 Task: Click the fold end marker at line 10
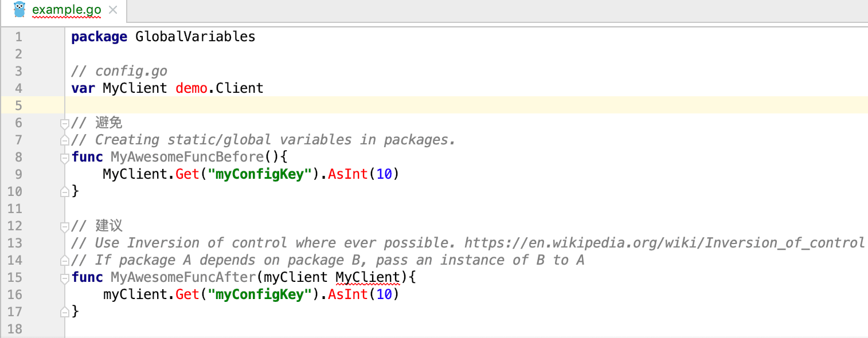click(65, 192)
